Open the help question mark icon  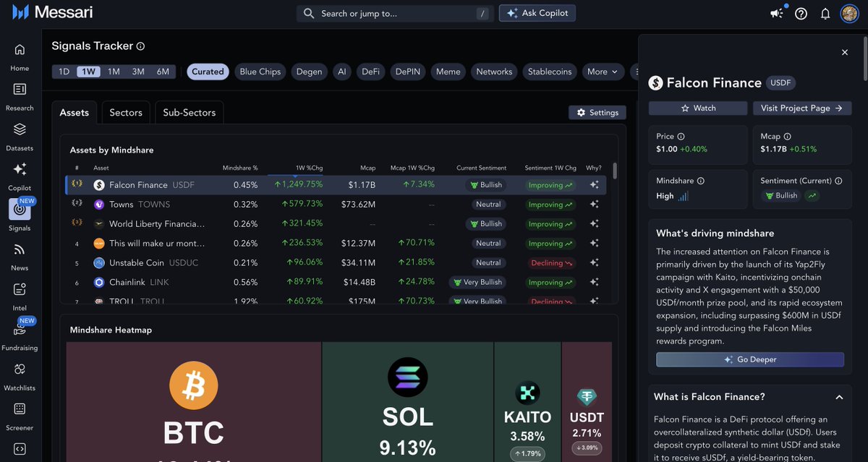pos(801,13)
